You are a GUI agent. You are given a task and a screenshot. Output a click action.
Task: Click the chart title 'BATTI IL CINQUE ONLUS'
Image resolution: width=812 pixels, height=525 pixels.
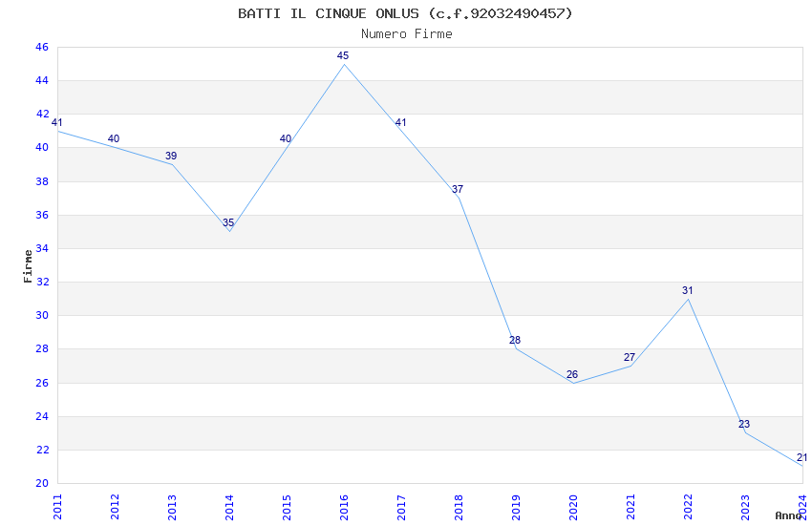pyautogui.click(x=329, y=13)
